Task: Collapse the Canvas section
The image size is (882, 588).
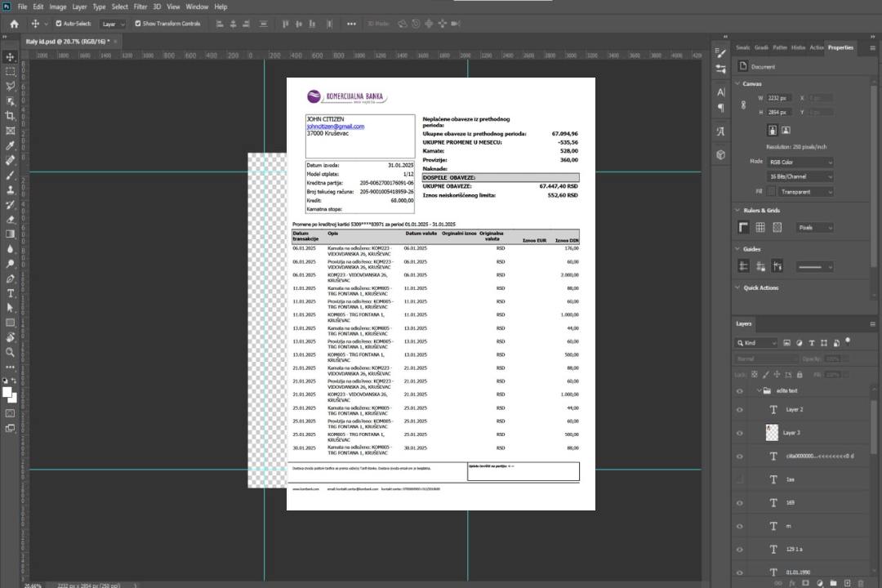Action: (x=737, y=83)
